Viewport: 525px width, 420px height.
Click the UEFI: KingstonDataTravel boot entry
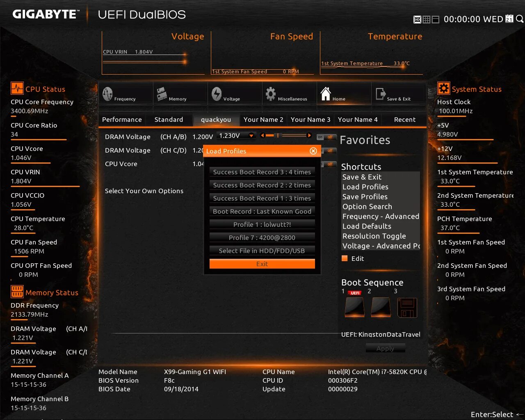381,334
